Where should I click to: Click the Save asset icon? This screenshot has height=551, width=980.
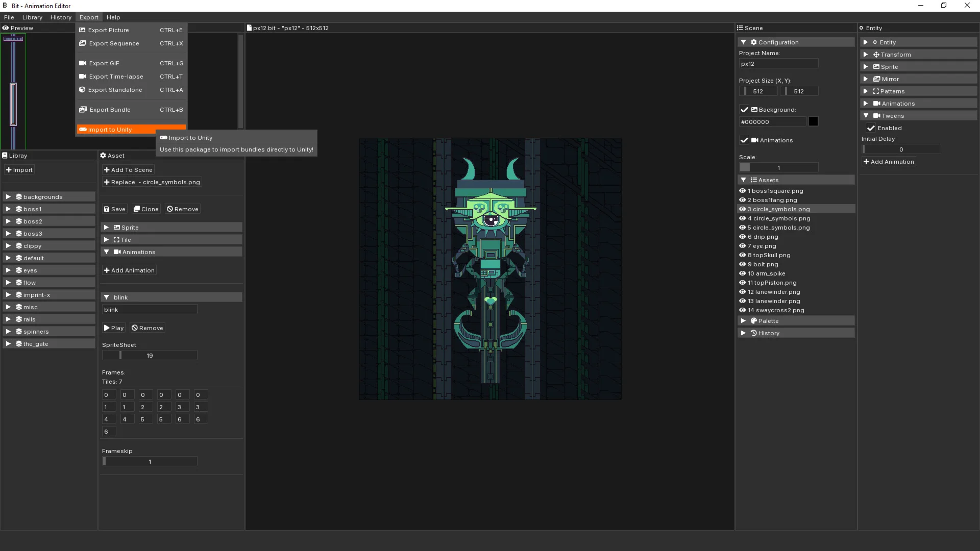click(107, 209)
